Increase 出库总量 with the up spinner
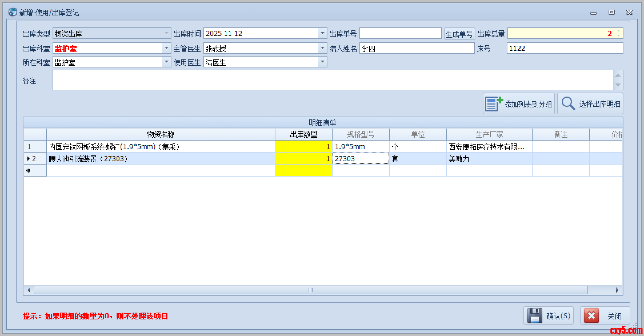The image size is (644, 336). pos(619,31)
